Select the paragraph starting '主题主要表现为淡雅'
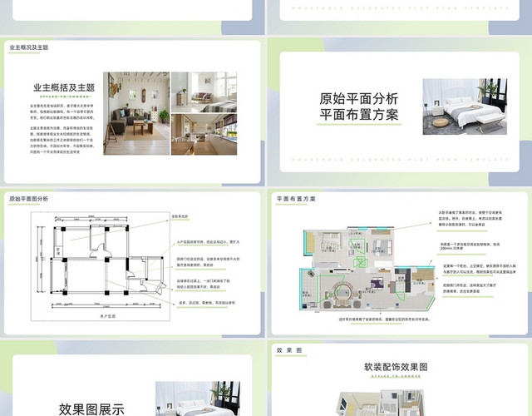This screenshot has width=532, height=416. pos(62,141)
